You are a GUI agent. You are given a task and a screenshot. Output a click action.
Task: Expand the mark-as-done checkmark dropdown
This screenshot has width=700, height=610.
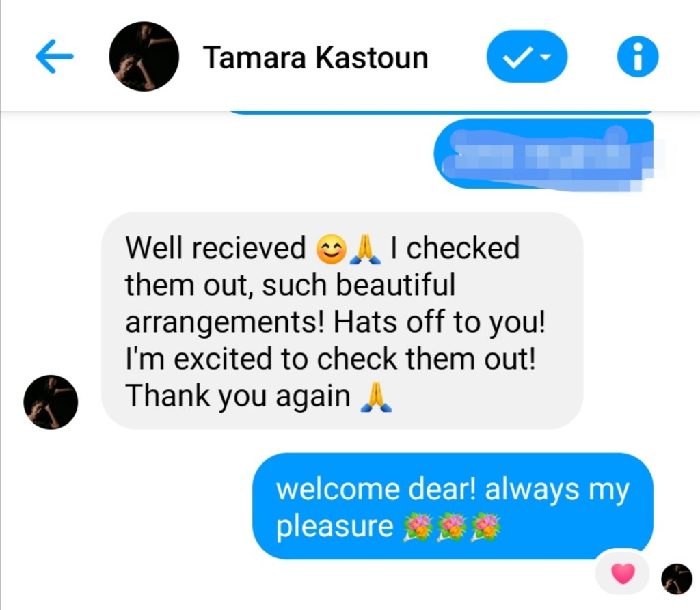[x=527, y=57]
